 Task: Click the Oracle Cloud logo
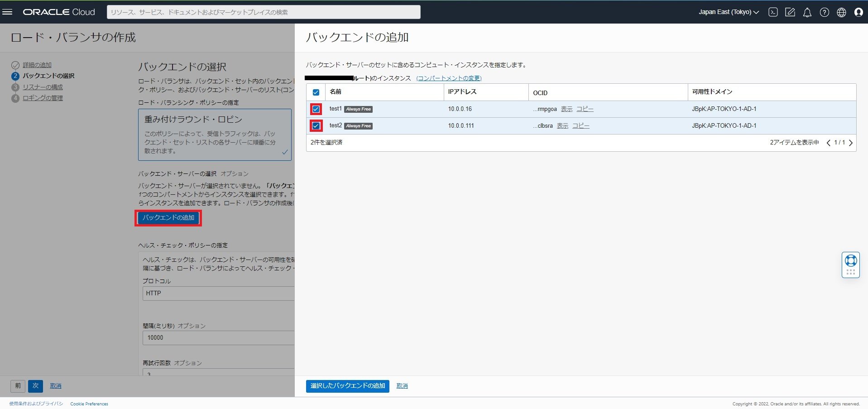[x=58, y=12]
